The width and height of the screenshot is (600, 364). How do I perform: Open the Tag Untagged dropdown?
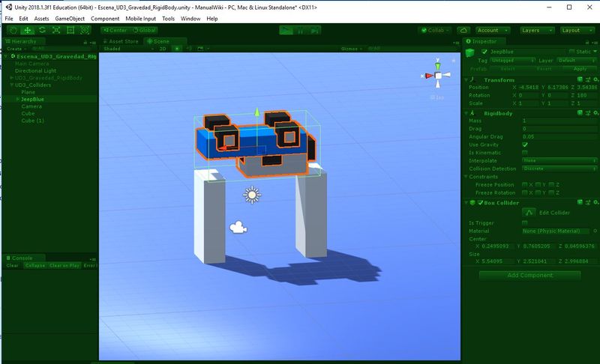513,61
